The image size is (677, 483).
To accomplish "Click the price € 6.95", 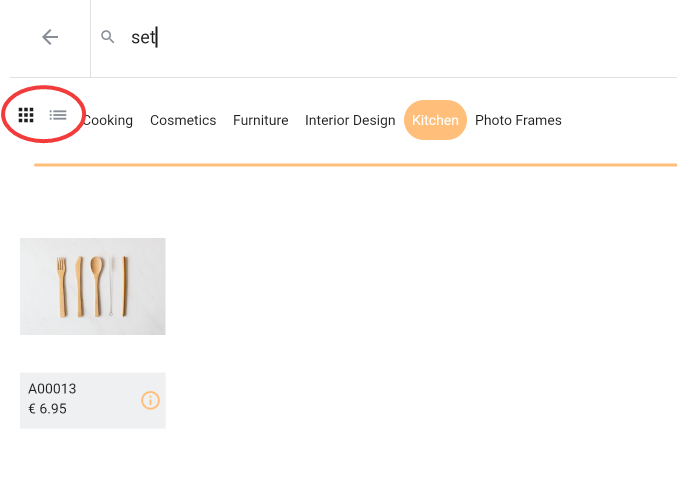I will click(47, 409).
